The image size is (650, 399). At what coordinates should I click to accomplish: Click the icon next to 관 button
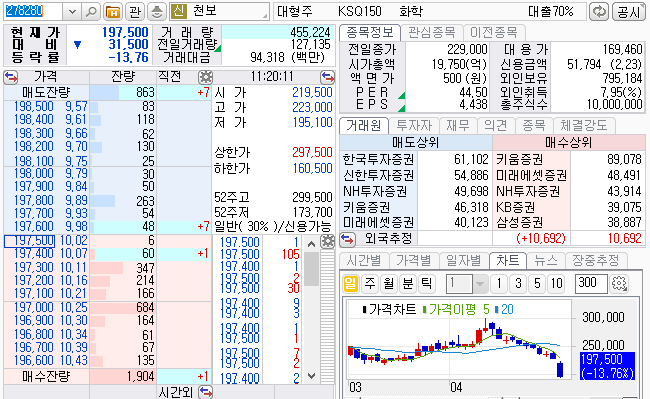pos(157,12)
